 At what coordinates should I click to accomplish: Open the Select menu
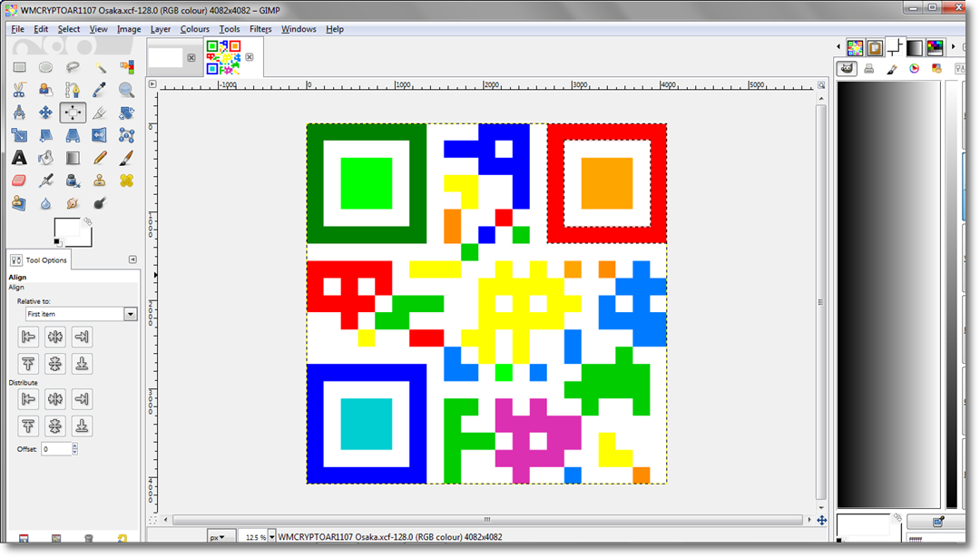click(69, 29)
